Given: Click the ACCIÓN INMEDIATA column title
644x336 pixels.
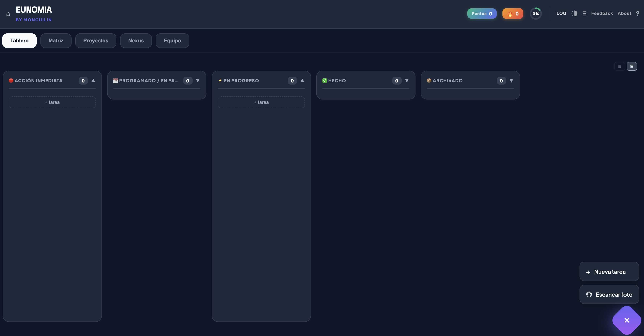Looking at the screenshot, I should tap(39, 81).
